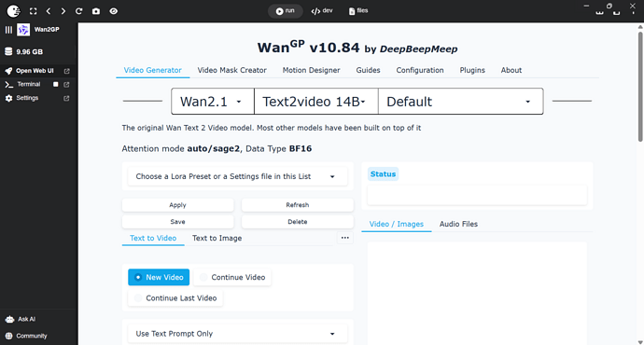Screen dimensions: 644x345
Task: Open the dev code view
Action: coord(322,10)
